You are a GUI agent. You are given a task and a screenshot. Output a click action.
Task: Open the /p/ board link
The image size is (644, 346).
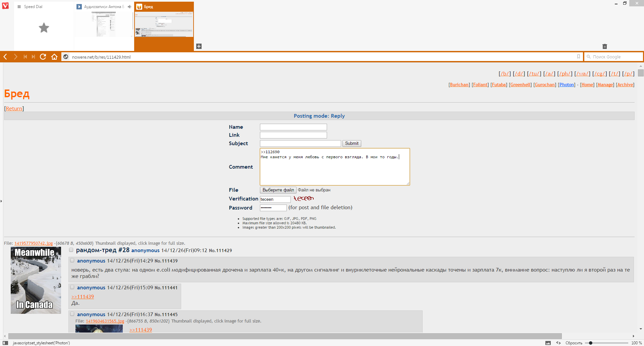click(x=628, y=74)
